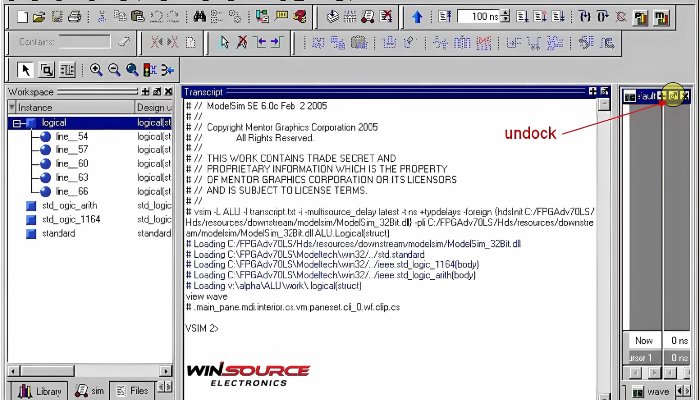The width and height of the screenshot is (700, 400).
Task: Increase the 100 ns run length stepper
Action: coord(505,13)
